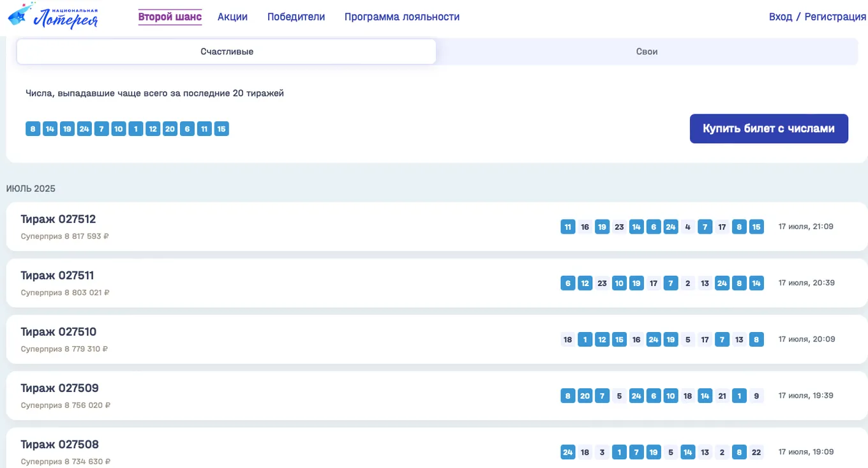This screenshot has height=468, width=868.
Task: Open the Тираж 027509 row
Action: [x=437, y=395]
